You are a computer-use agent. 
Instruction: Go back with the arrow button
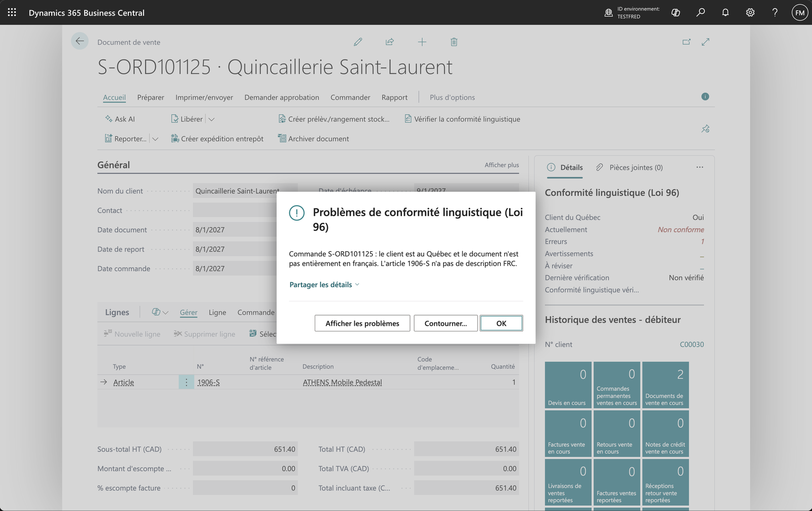(x=80, y=41)
